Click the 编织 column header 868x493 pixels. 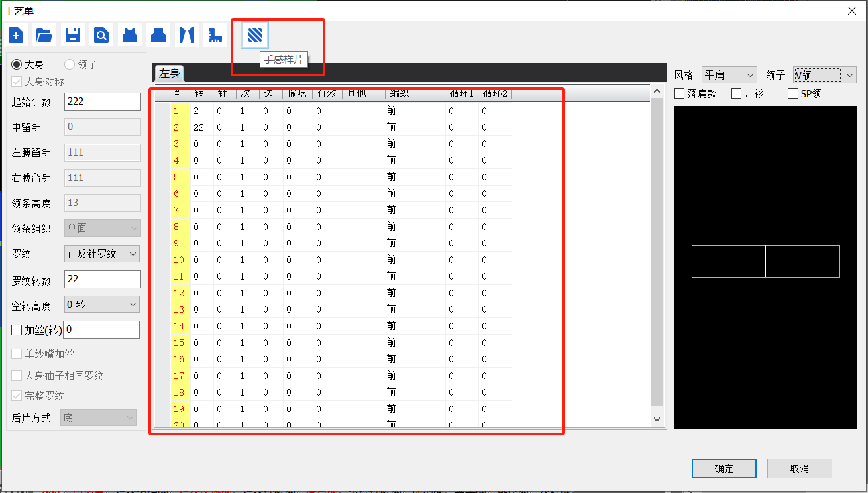point(415,93)
